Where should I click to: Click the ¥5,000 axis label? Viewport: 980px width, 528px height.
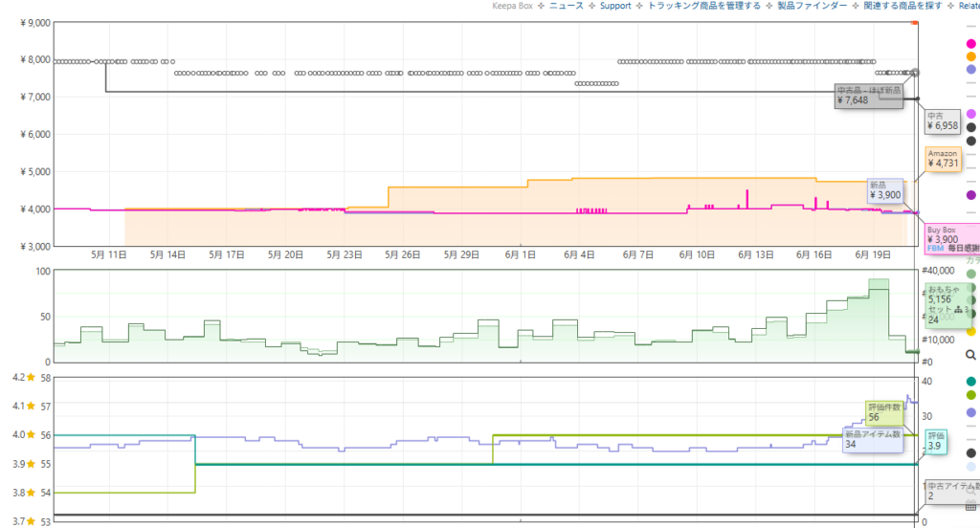click(35, 172)
